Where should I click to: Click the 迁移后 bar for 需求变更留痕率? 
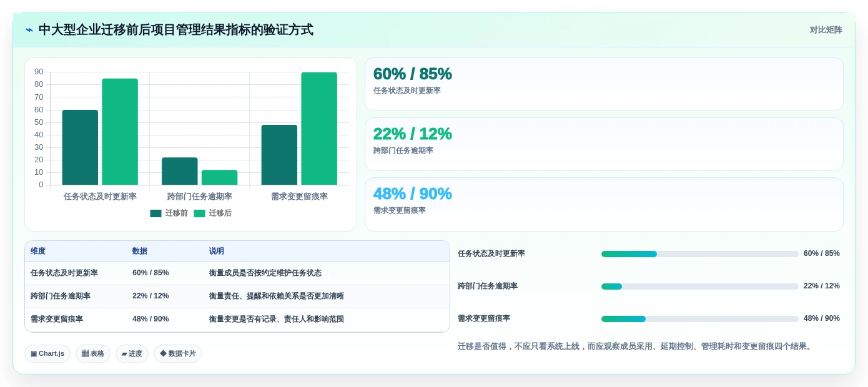pos(319,129)
